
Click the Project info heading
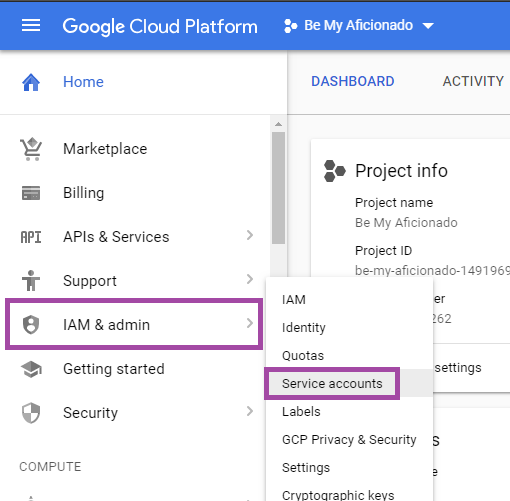pos(401,171)
